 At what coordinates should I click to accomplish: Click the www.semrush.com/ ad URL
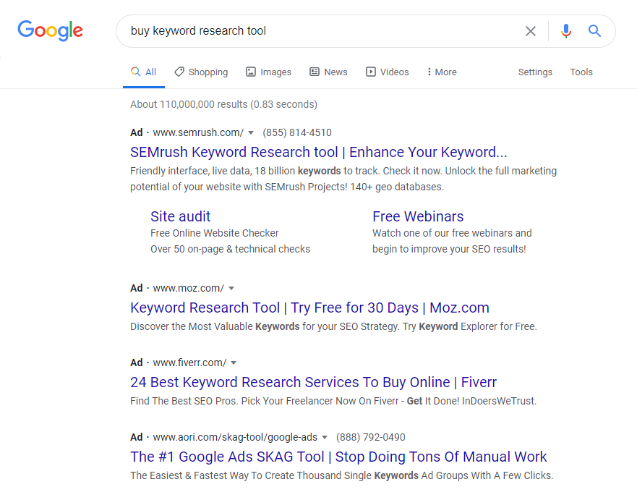click(x=198, y=133)
